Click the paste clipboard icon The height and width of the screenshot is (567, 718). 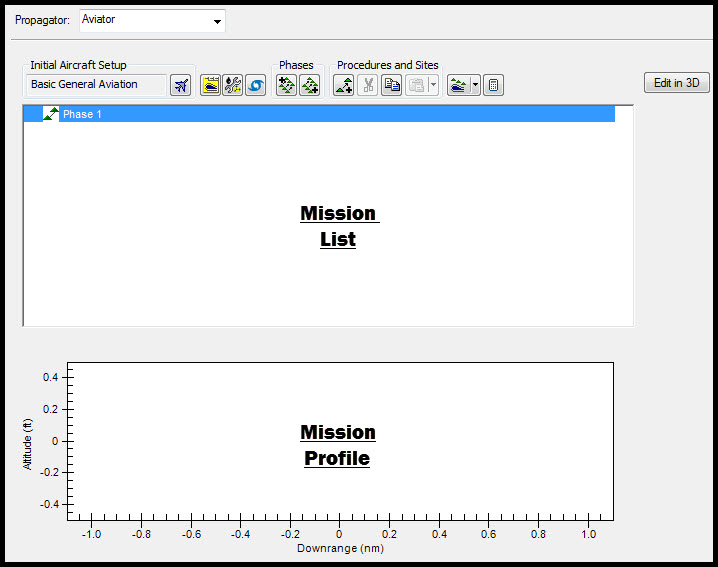pyautogui.click(x=416, y=85)
